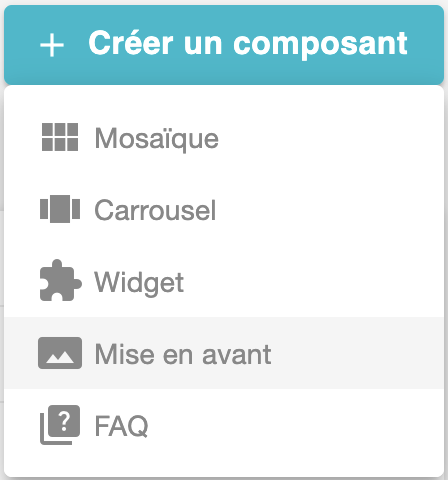The width and height of the screenshot is (448, 480).
Task: Choose Carrousel from the component list
Action: [224, 209]
